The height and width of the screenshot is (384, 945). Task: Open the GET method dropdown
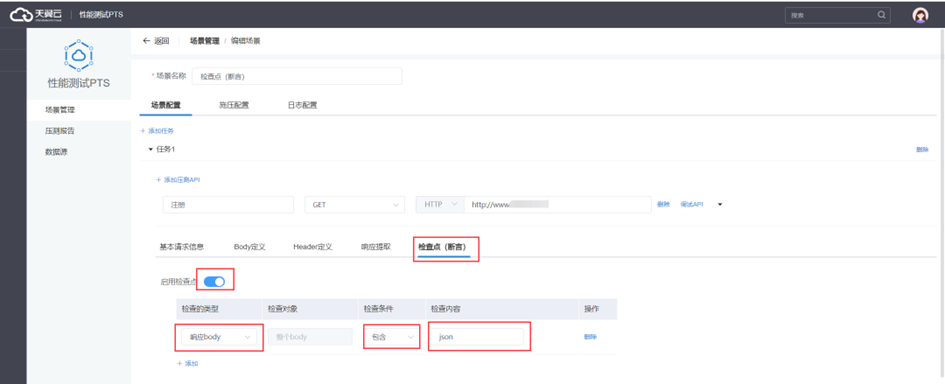[355, 204]
